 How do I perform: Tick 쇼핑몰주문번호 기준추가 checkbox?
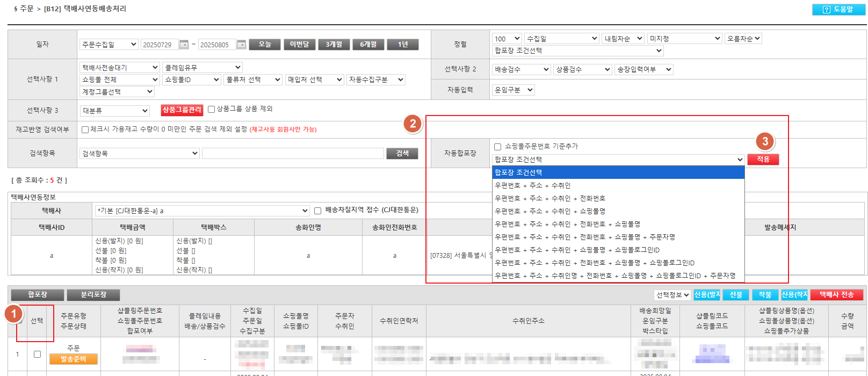click(497, 147)
